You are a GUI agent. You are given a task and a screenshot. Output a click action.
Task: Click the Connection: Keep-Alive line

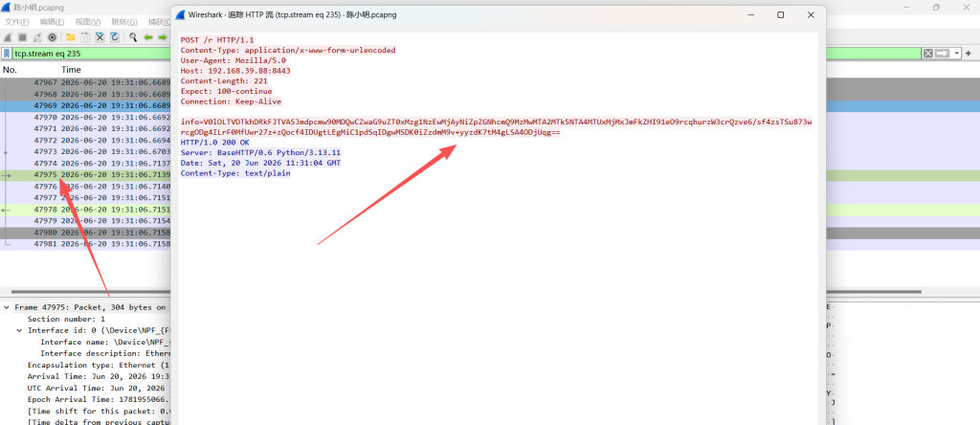tap(232, 101)
